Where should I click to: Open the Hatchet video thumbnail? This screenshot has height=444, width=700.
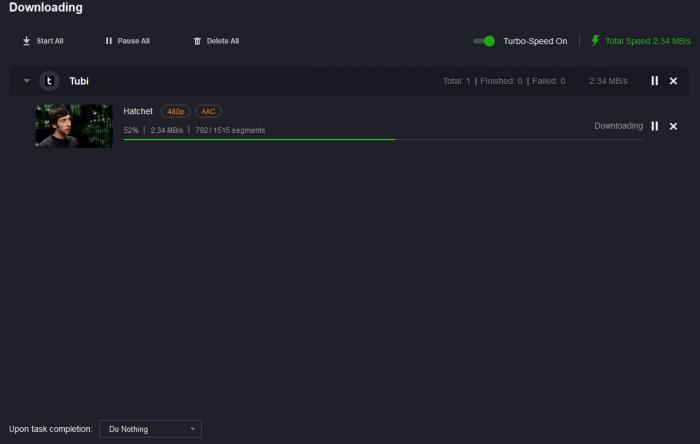click(x=74, y=126)
